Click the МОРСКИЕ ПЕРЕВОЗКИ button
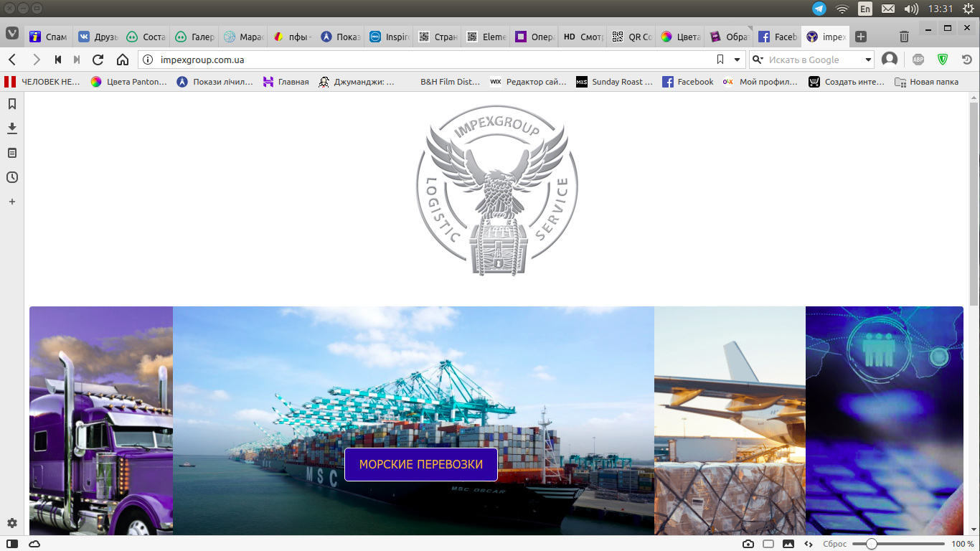 (421, 464)
